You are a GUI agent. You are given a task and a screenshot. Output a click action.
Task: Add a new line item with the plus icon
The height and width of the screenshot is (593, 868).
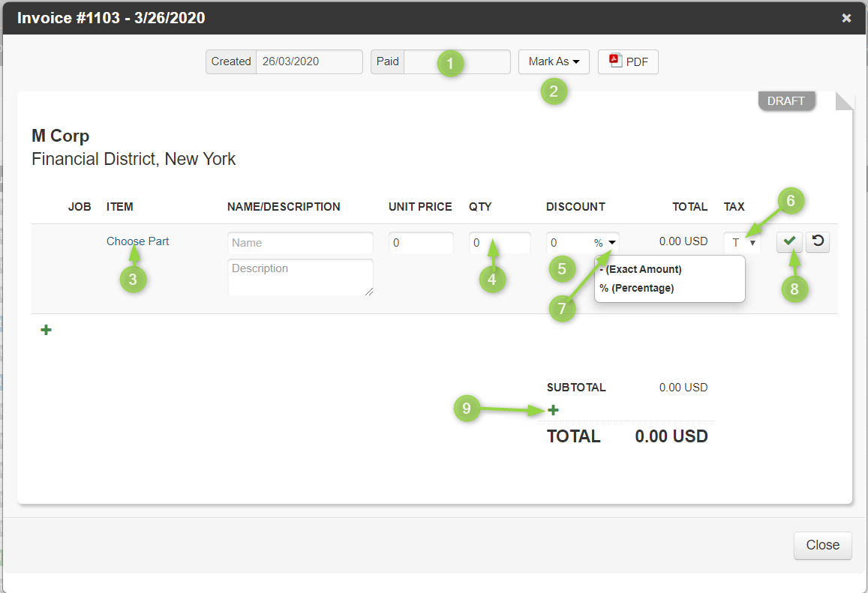46,329
